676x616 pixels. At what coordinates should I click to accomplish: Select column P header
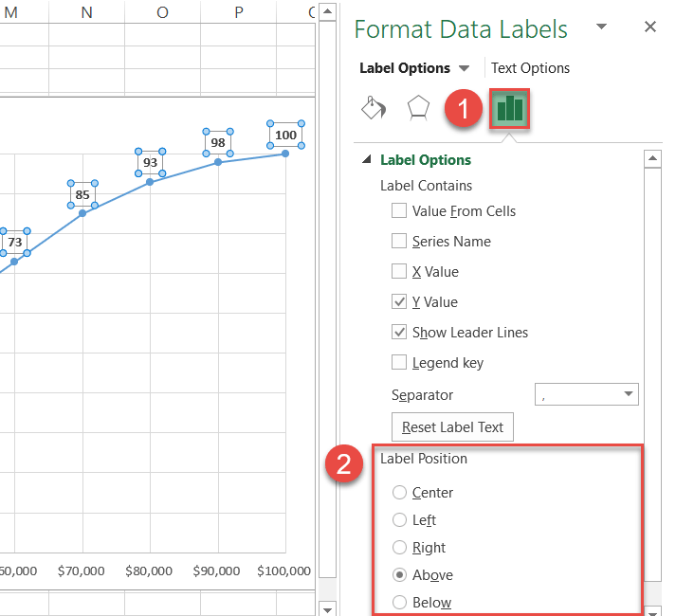point(238,12)
